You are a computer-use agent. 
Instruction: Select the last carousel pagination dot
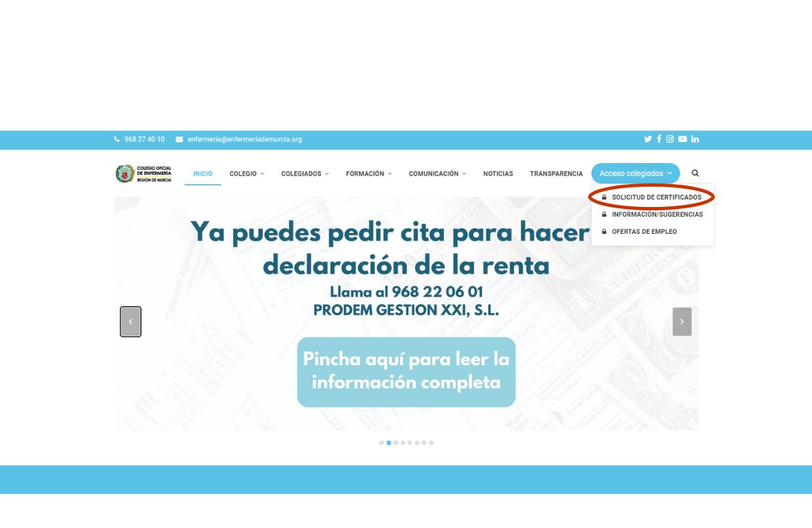pos(432,443)
